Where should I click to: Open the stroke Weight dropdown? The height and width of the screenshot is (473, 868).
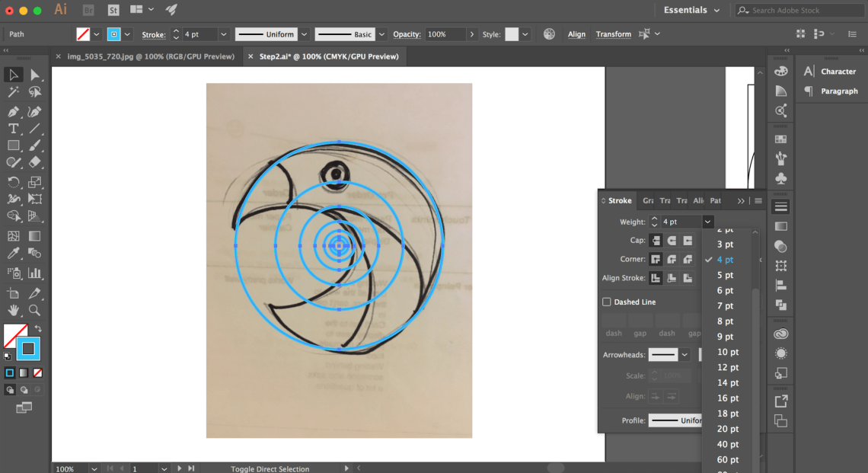coord(707,221)
